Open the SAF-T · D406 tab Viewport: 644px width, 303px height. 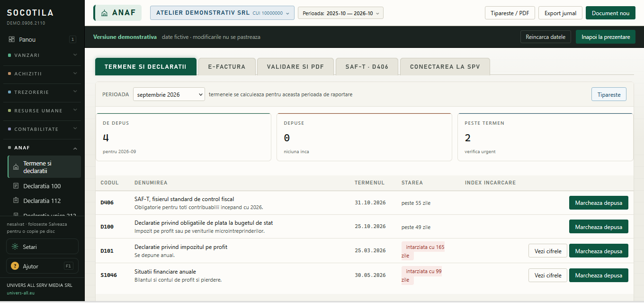367,67
